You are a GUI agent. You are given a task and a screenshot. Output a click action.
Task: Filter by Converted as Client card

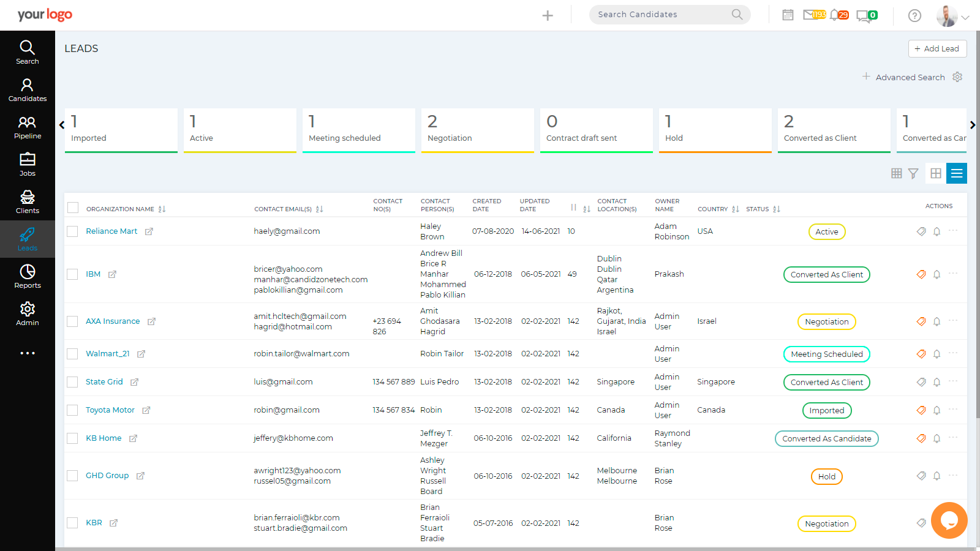834,130
